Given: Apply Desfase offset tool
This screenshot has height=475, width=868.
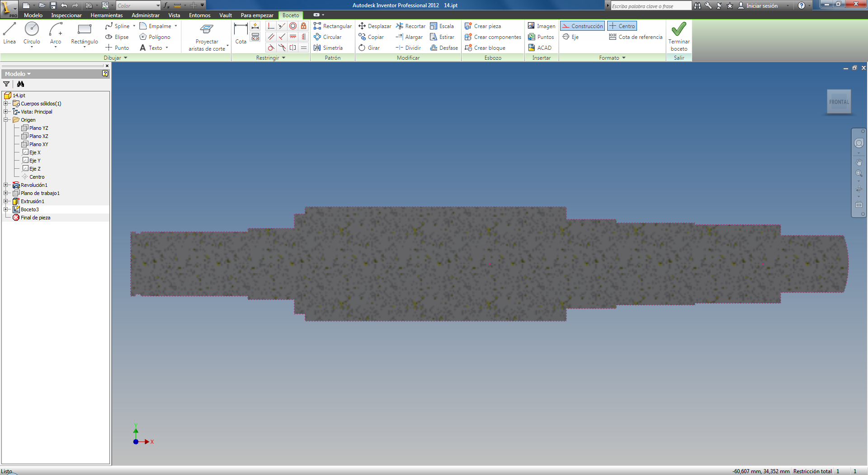Looking at the screenshot, I should pyautogui.click(x=444, y=48).
